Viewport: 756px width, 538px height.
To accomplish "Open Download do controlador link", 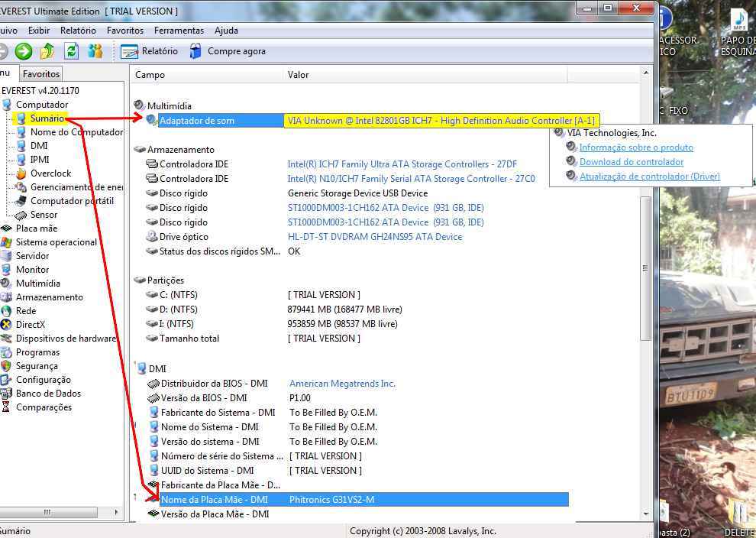I will 631,162.
